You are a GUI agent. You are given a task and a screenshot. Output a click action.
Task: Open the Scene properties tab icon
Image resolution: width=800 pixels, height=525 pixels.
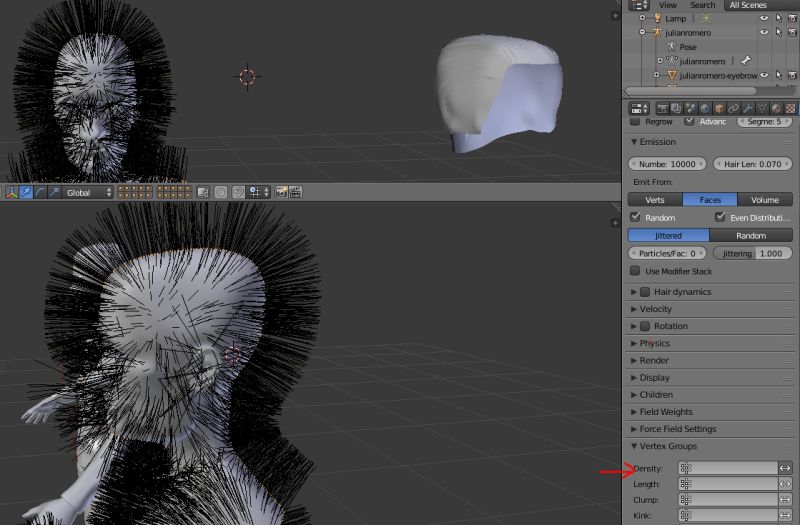click(x=690, y=108)
